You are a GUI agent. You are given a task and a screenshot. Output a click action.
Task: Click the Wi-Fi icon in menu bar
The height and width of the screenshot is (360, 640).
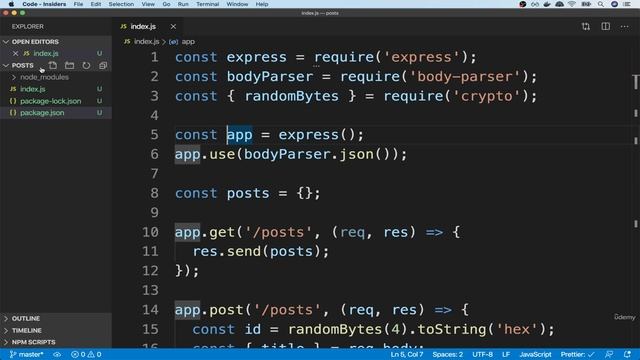point(572,4)
